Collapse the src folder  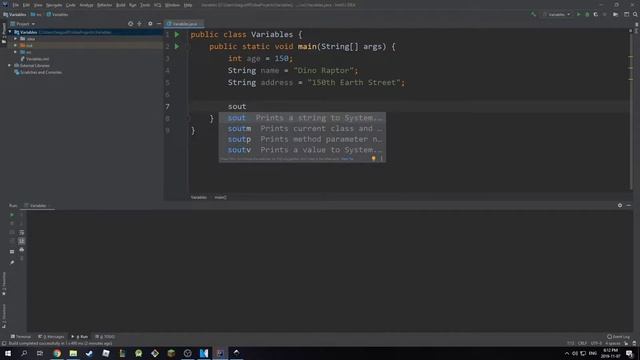(x=16, y=52)
